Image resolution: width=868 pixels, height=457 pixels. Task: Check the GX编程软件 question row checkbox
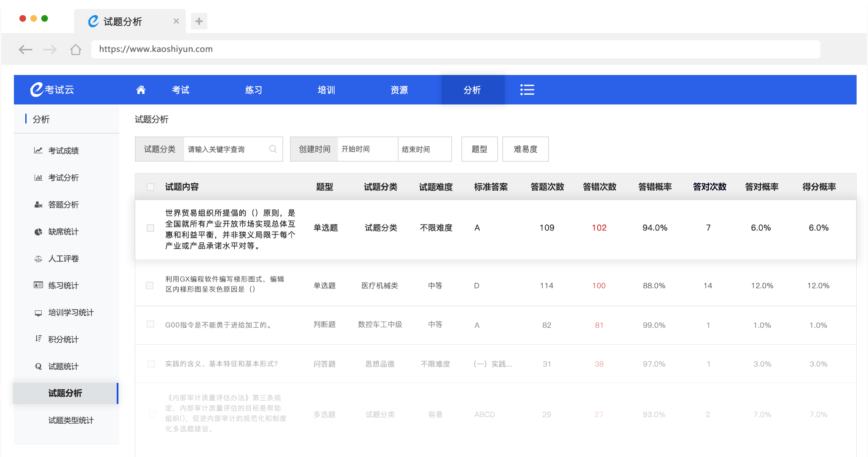[x=150, y=286]
